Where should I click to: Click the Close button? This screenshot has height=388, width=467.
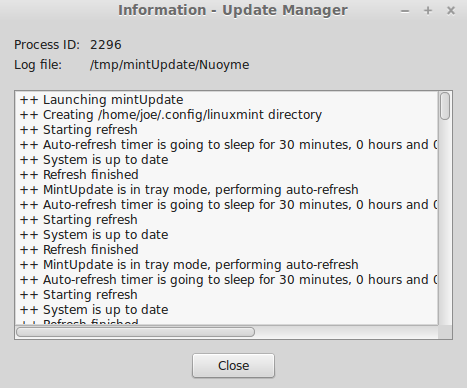click(x=233, y=366)
